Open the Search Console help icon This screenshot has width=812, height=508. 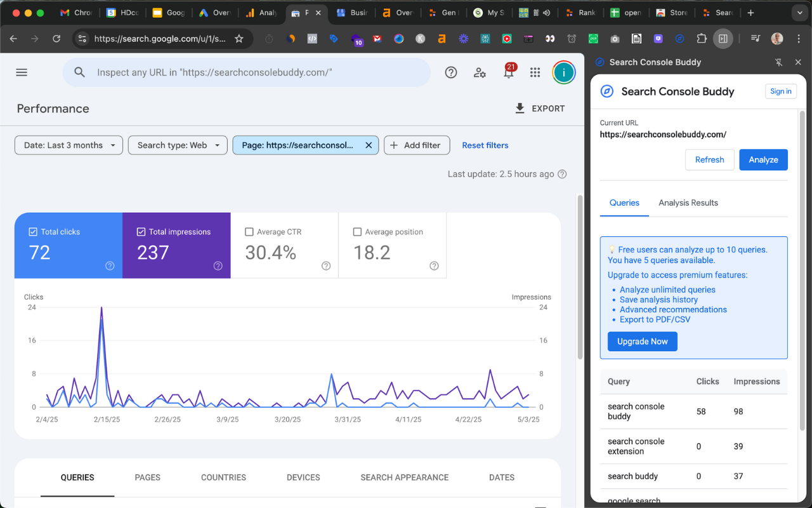click(451, 72)
